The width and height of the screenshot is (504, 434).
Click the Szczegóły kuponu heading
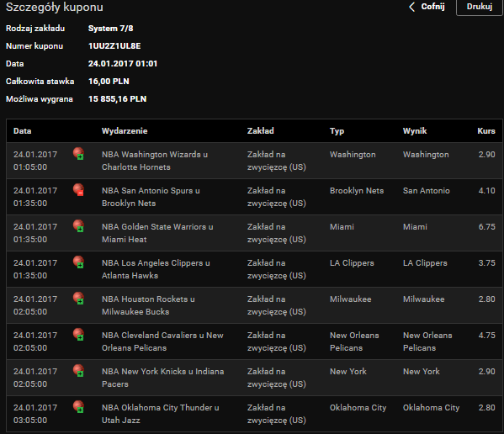point(55,7)
